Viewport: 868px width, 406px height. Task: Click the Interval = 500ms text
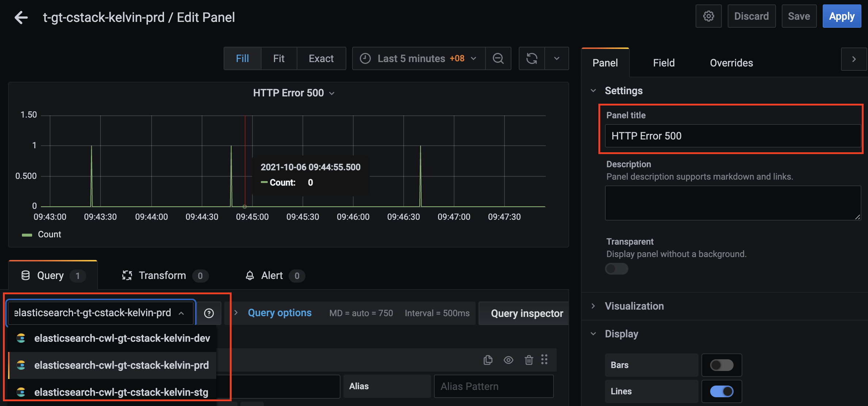(x=437, y=313)
